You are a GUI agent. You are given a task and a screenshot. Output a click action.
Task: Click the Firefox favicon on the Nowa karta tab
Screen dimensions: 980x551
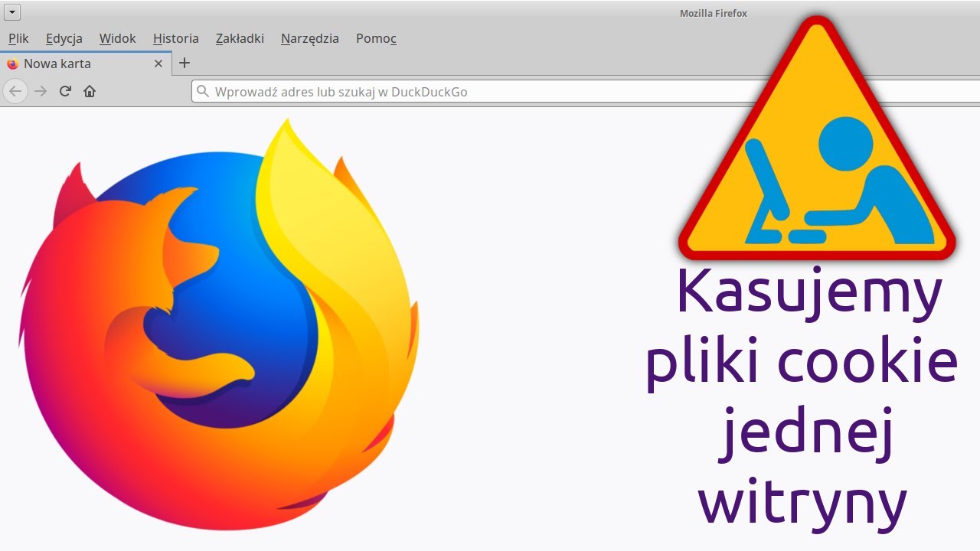click(x=12, y=64)
